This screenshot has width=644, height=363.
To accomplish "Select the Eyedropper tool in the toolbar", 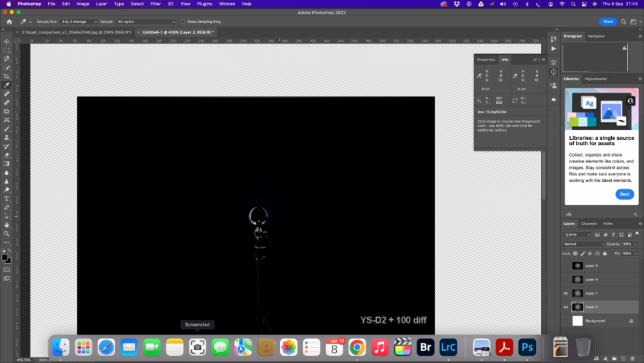I will (x=6, y=85).
